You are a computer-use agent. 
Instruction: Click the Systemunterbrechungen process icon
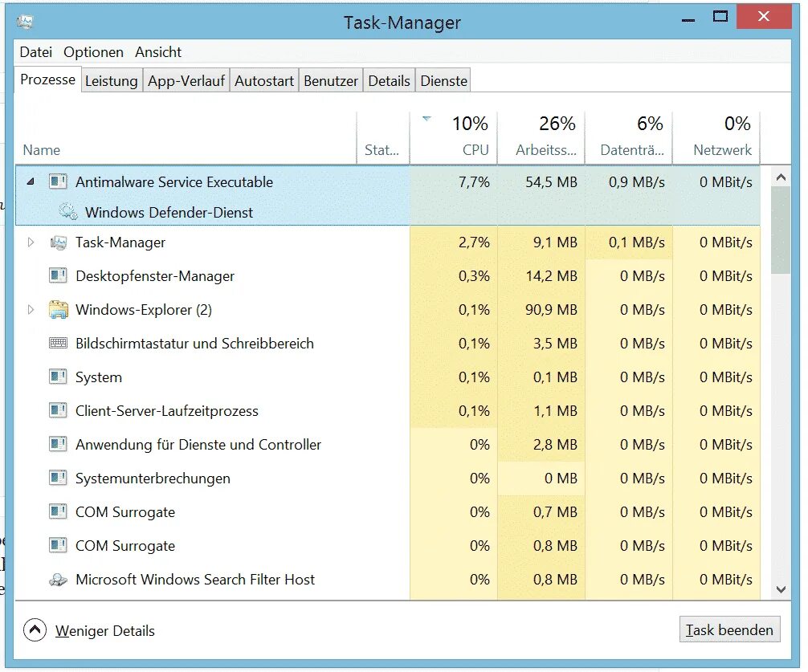pyautogui.click(x=58, y=478)
